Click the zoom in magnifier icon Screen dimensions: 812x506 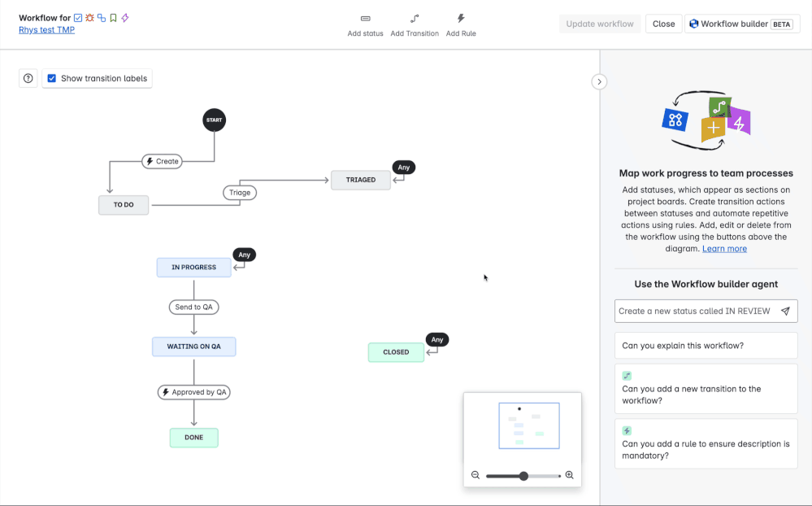[x=570, y=475]
